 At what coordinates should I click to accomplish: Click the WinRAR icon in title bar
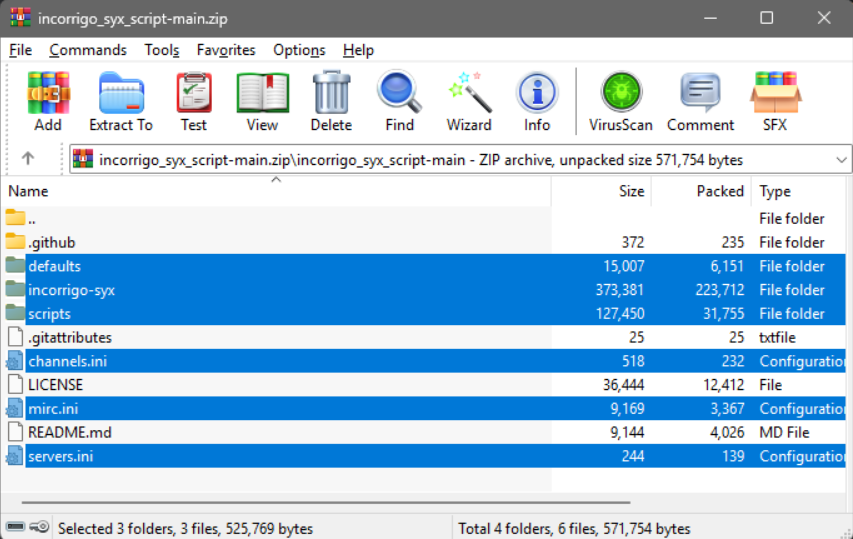(20, 17)
